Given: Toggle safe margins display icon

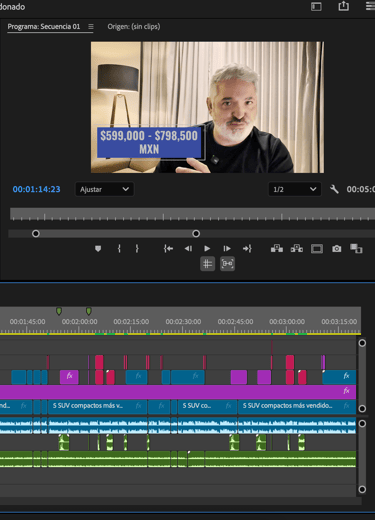Looking at the screenshot, I should click(x=317, y=249).
